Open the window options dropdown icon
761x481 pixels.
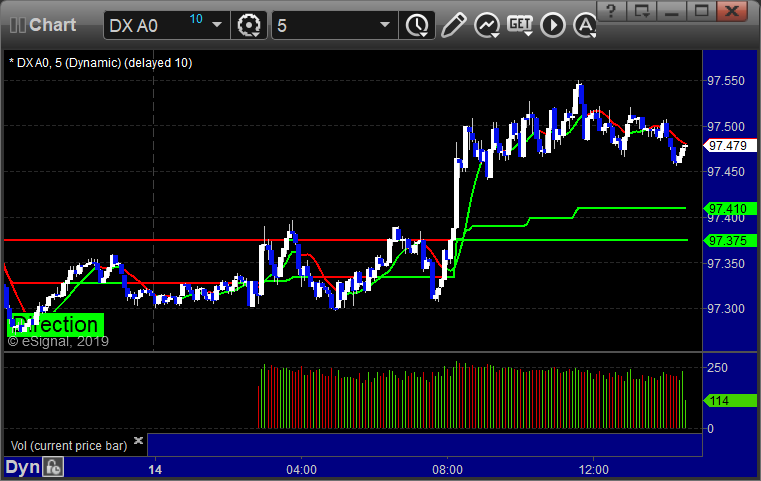641,11
